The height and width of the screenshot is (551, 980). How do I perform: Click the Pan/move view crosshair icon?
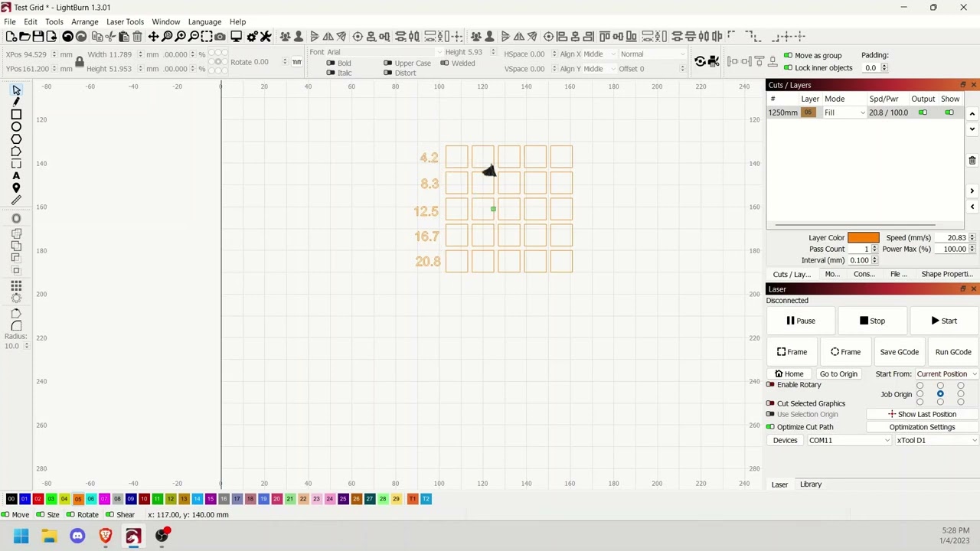tap(153, 37)
